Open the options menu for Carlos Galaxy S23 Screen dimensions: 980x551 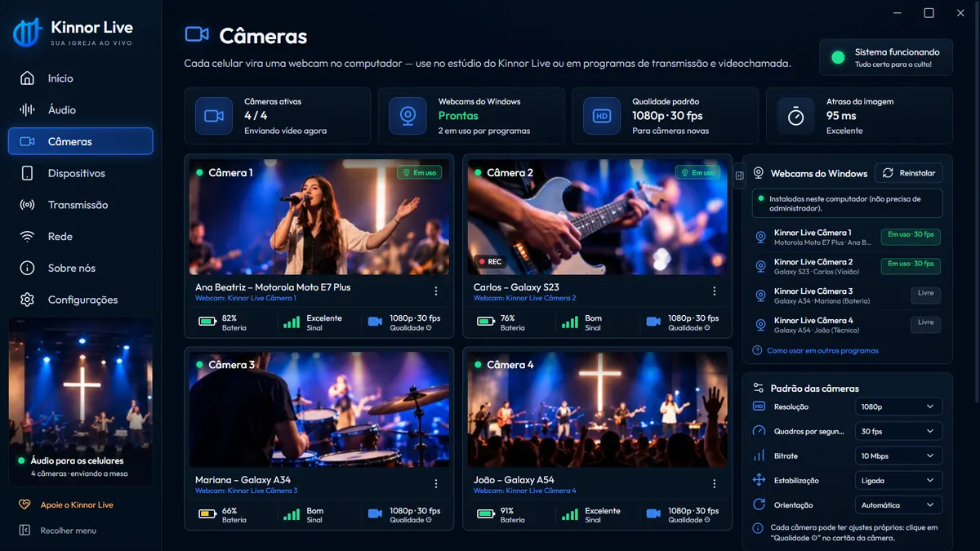[x=715, y=291]
